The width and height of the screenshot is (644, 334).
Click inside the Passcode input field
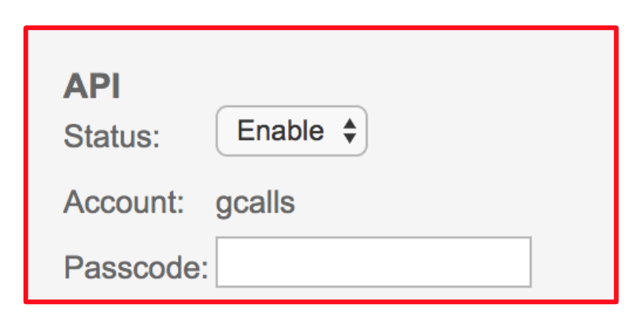(x=373, y=262)
